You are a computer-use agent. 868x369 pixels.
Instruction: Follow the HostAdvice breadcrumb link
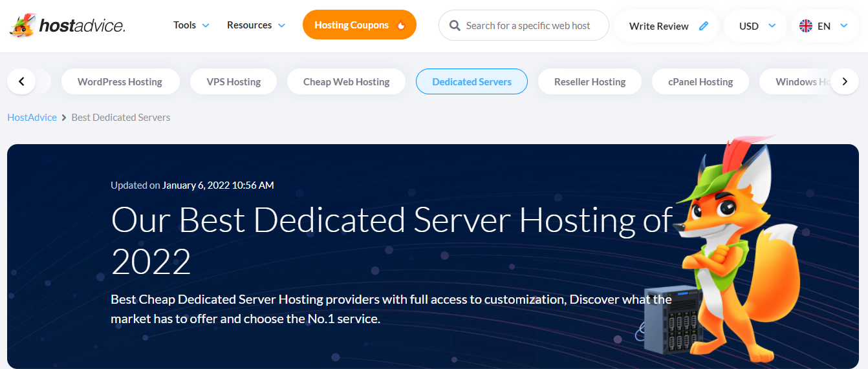coord(32,117)
